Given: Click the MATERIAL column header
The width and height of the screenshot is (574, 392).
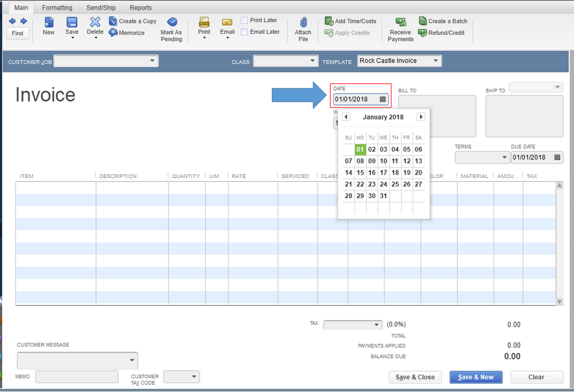Looking at the screenshot, I should [x=475, y=176].
